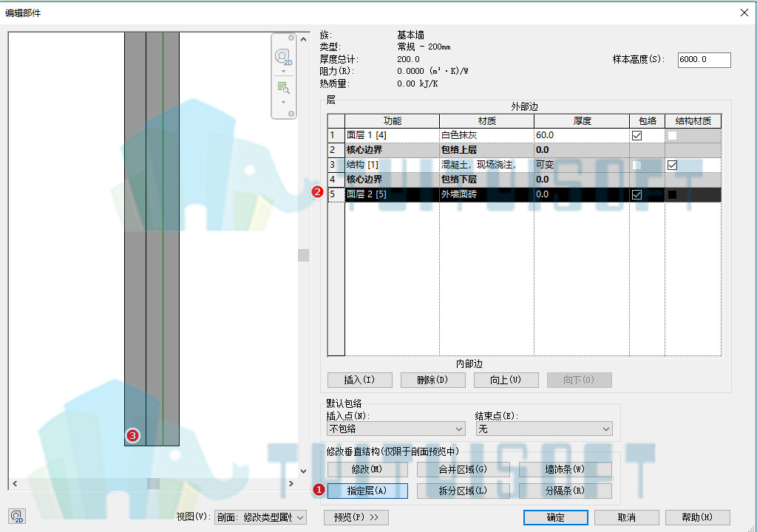This screenshot has height=532, width=757.
Task: Open help with 帮助(H) button
Action: click(698, 517)
